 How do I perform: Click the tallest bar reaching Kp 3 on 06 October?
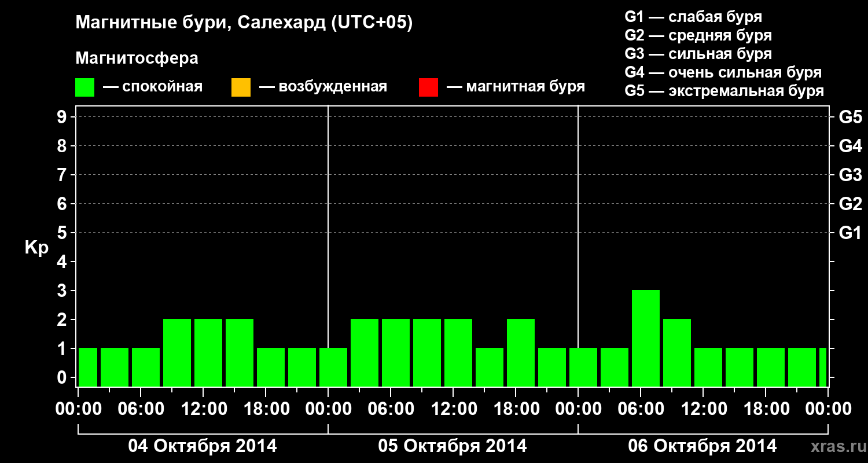(646, 339)
